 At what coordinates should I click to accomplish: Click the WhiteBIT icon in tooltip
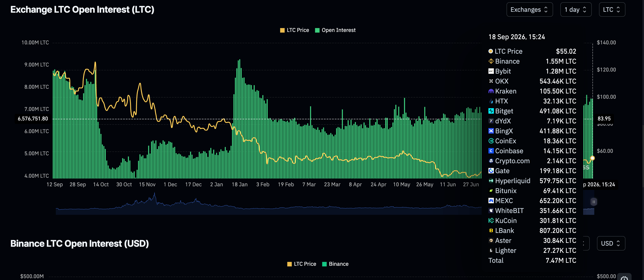point(491,211)
